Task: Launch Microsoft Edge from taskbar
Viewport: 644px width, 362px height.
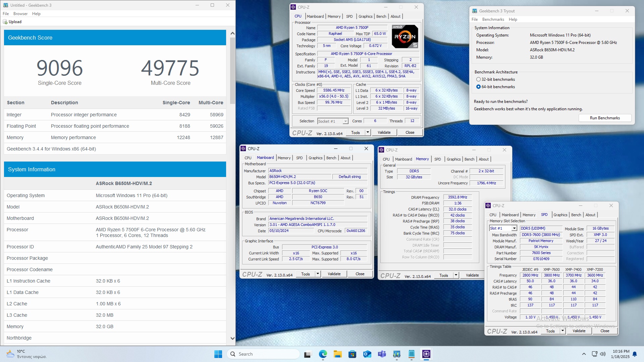Action: (323, 354)
